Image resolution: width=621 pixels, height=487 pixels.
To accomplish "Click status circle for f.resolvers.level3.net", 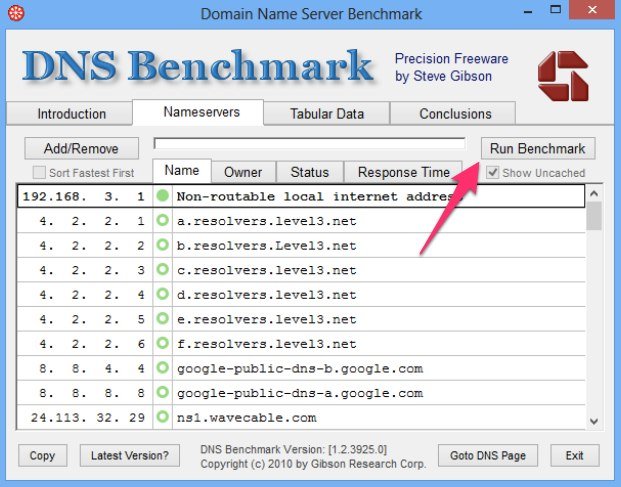I will coord(162,343).
